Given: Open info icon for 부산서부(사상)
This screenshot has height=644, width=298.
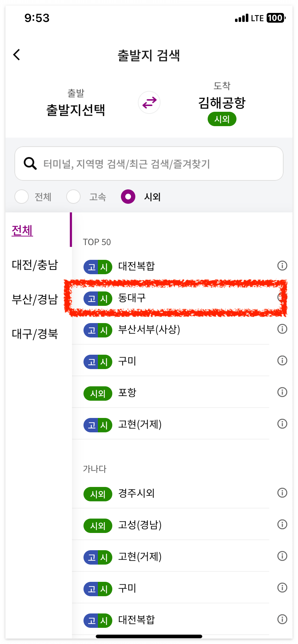Looking at the screenshot, I should tap(282, 329).
